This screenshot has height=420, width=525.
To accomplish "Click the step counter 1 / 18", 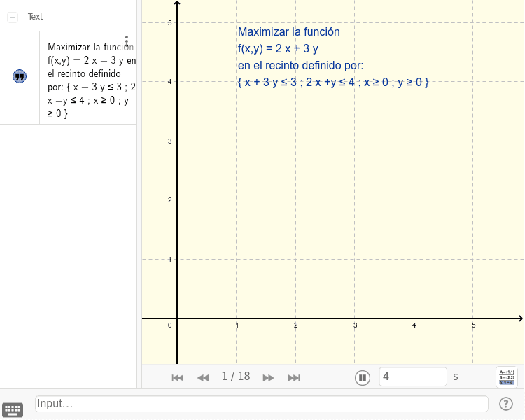I will coord(236,377).
